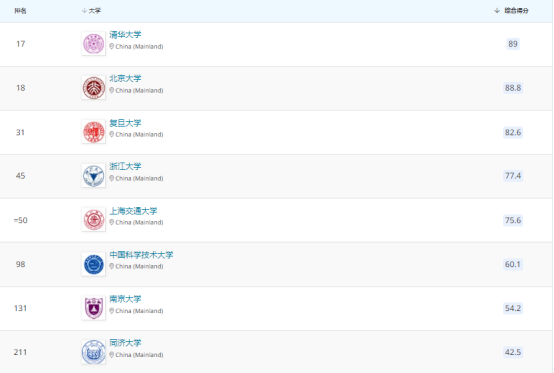Viewport: 554px width, 373px height.
Task: Click China (Mainland) text under 同济大学
Action: tap(139, 355)
